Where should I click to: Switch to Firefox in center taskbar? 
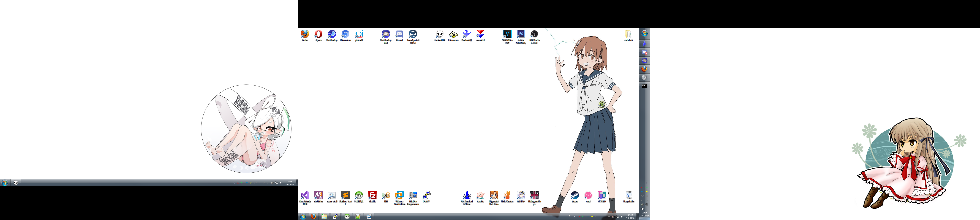pos(314,217)
